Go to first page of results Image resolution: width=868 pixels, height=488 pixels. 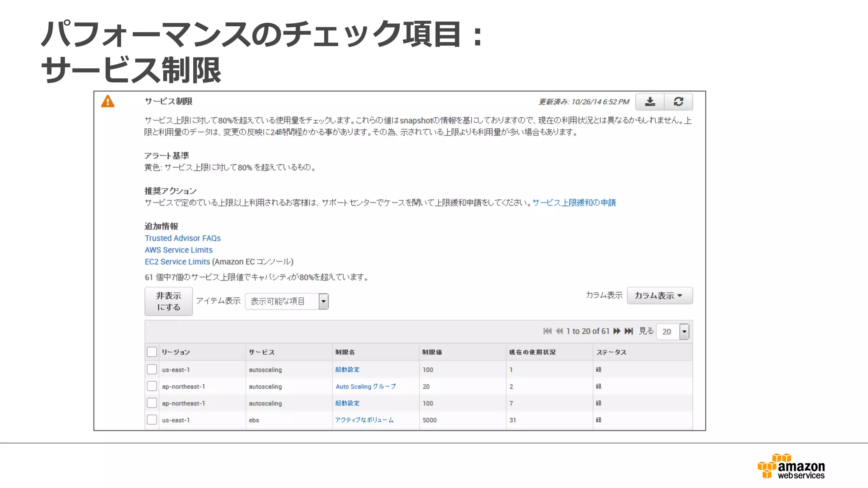tap(547, 331)
